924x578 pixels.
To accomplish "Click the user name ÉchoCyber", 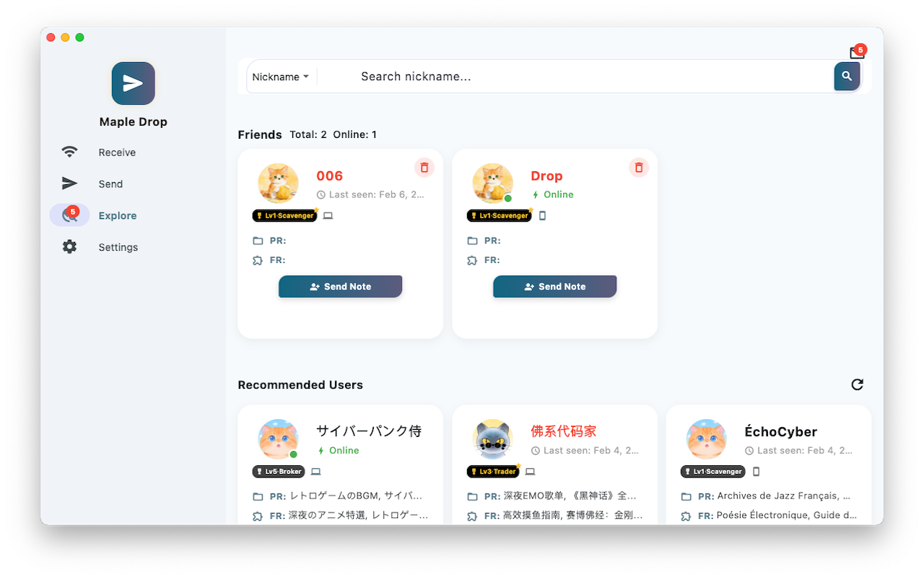I will point(781,431).
